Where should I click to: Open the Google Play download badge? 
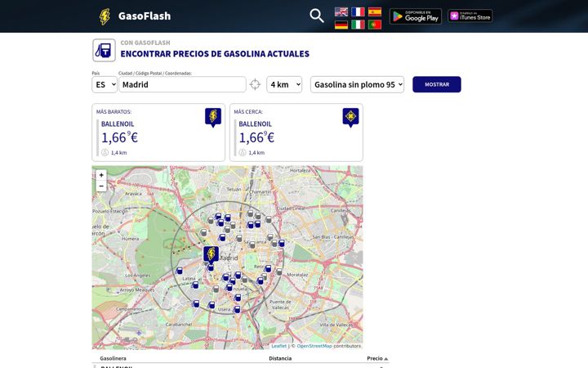coord(416,16)
